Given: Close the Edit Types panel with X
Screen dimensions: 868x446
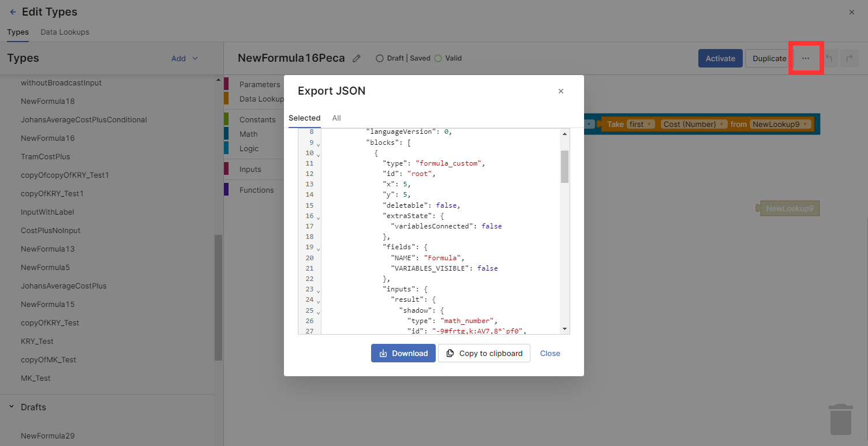Looking at the screenshot, I should (852, 12).
